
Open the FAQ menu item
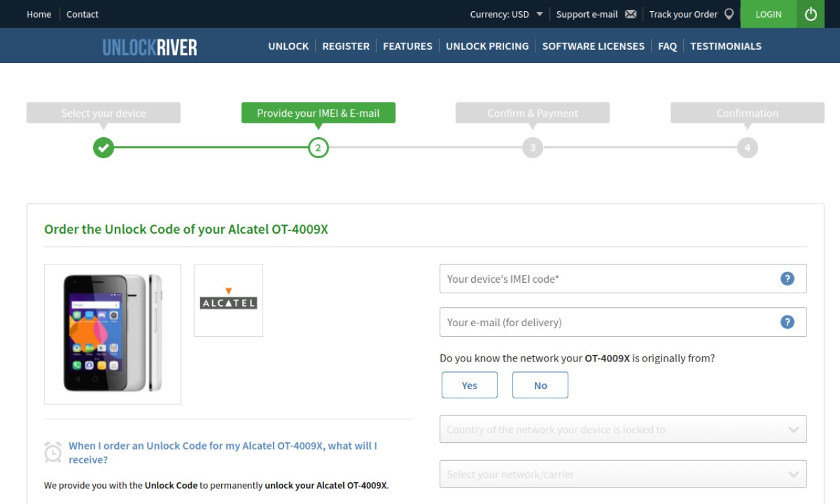(x=667, y=46)
